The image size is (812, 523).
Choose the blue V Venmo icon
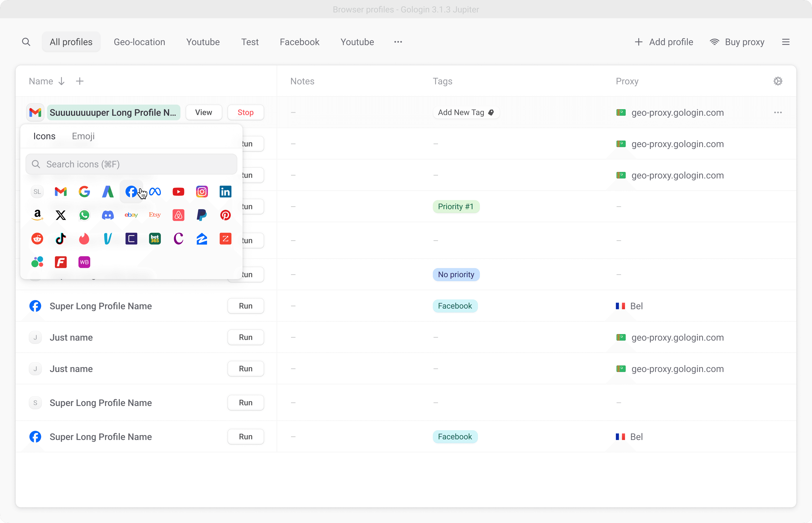pyautogui.click(x=108, y=239)
